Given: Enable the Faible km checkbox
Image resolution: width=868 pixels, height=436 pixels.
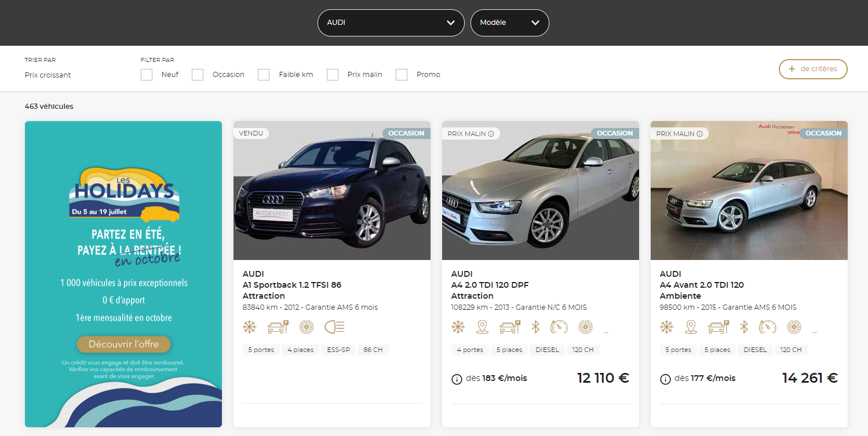Looking at the screenshot, I should pyautogui.click(x=264, y=75).
